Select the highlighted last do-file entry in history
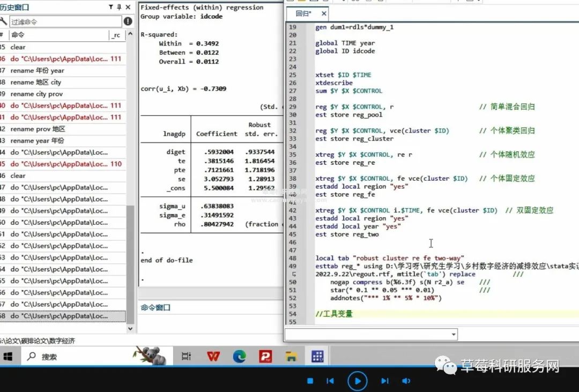This screenshot has height=392, width=579. click(x=63, y=316)
